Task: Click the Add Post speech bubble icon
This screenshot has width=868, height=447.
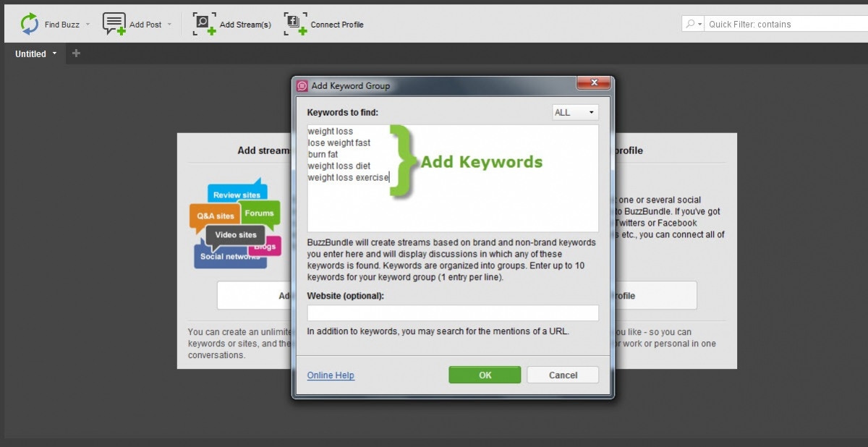Action: point(114,24)
